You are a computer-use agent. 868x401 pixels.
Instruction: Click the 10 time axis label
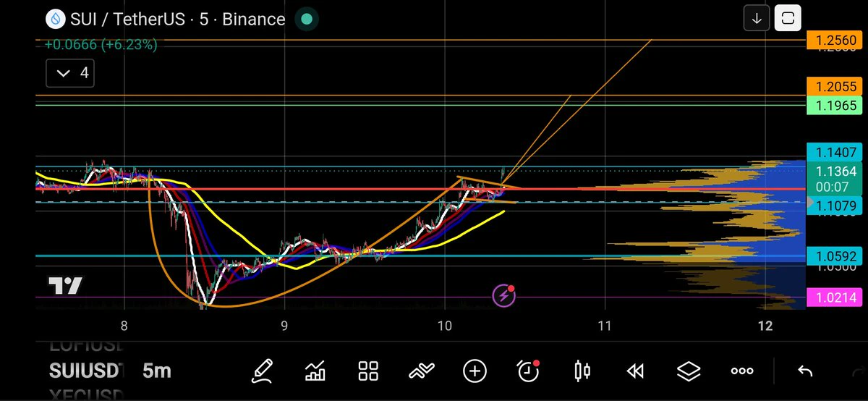pos(444,326)
